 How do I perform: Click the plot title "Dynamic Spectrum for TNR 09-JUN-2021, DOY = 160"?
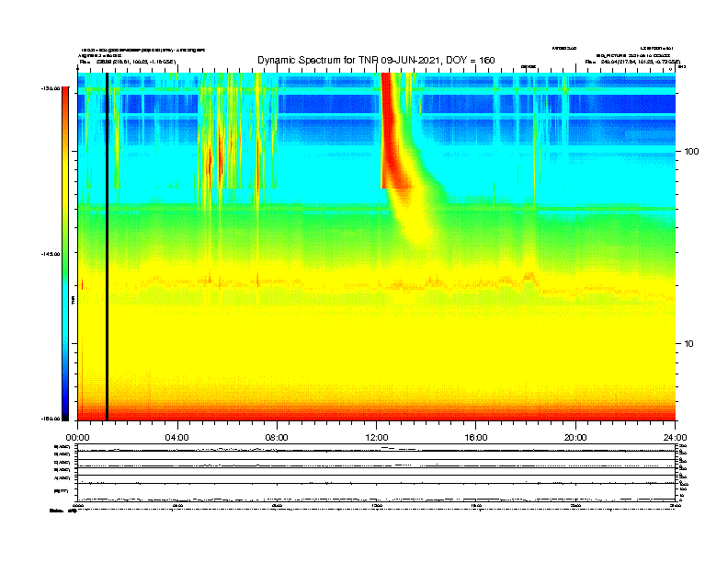[376, 60]
